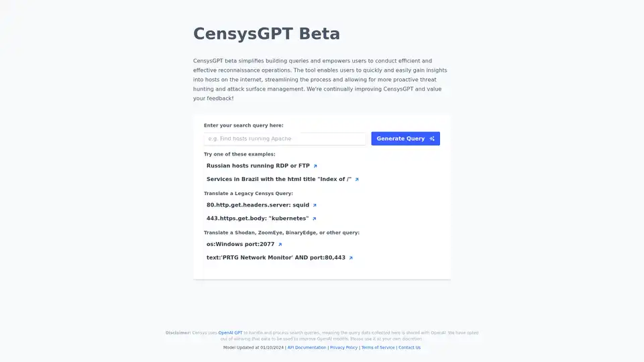Click arrow icon next to kubernetes query
Screen dimensions: 644x362
(x=314, y=219)
